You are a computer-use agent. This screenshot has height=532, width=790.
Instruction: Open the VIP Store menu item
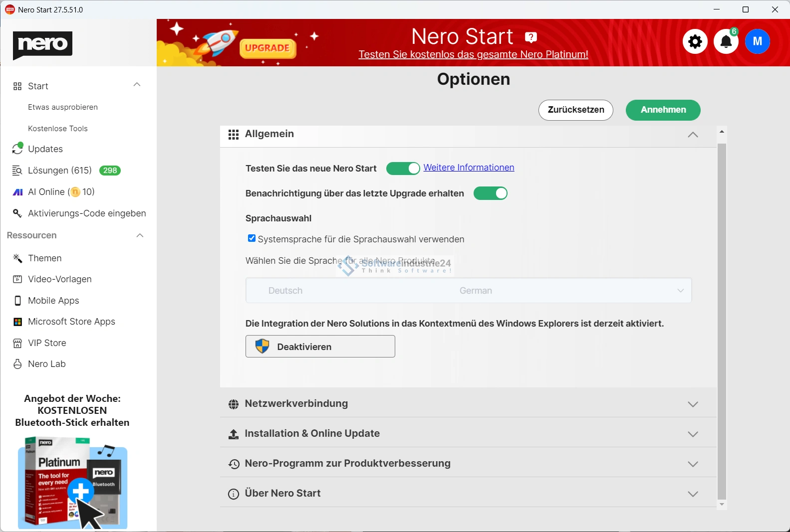47,343
